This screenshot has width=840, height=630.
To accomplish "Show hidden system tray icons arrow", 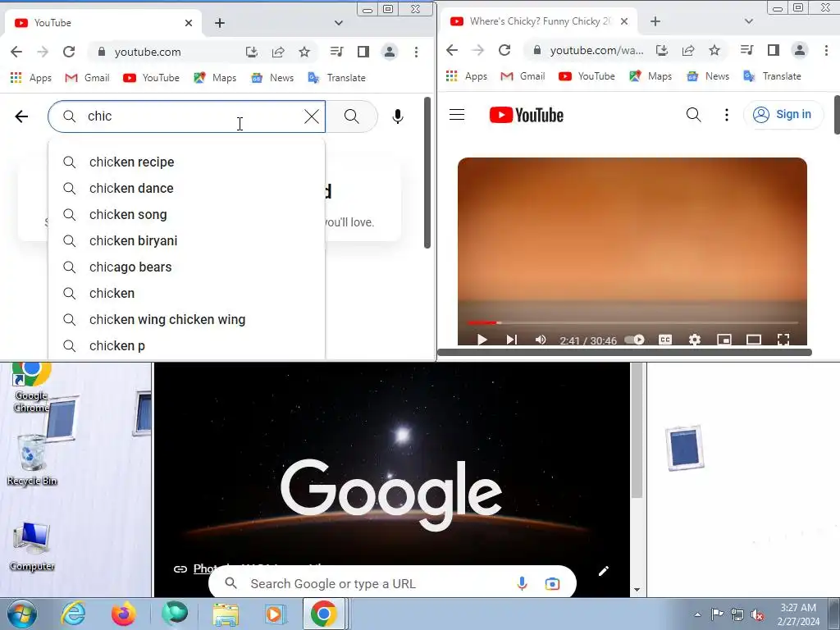I will coord(697,614).
